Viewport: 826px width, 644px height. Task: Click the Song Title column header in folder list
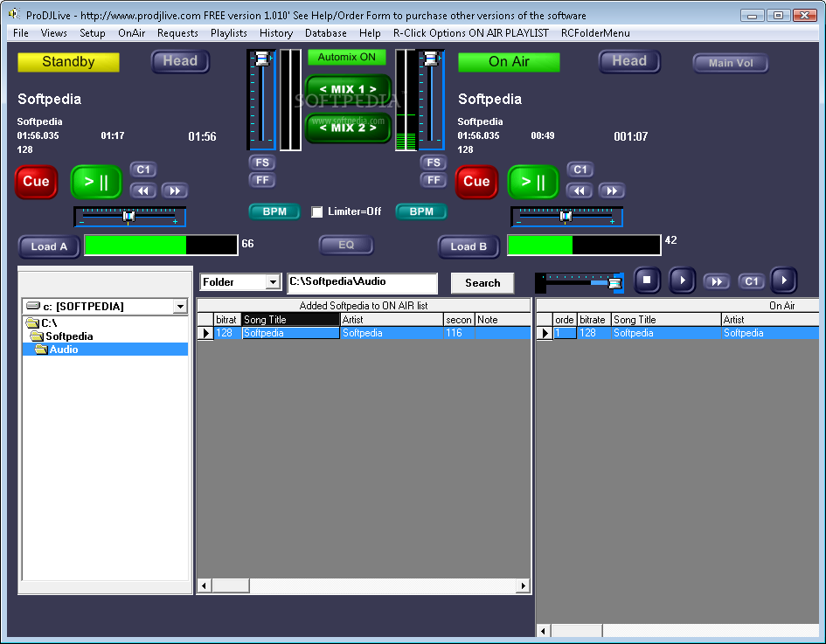(291, 320)
